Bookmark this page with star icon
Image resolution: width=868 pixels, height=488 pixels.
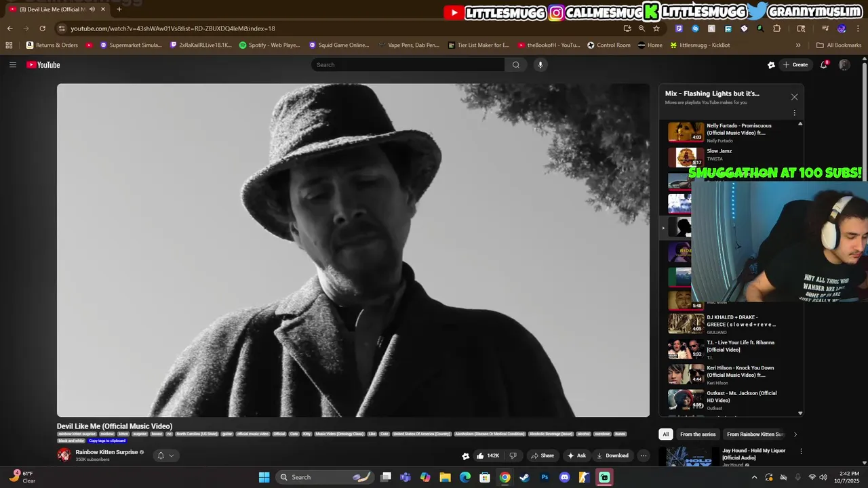[656, 28]
